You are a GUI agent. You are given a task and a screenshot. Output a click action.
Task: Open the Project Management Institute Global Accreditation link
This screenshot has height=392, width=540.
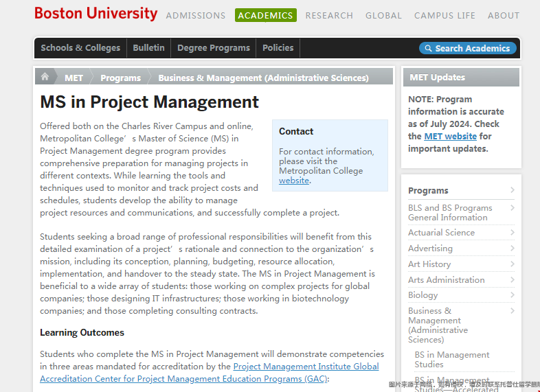click(210, 372)
